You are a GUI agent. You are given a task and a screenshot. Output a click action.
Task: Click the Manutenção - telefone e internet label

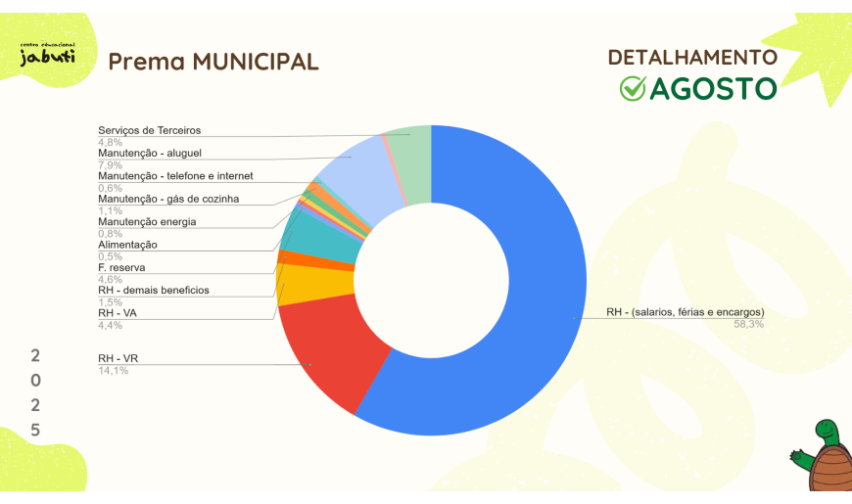[x=175, y=176]
